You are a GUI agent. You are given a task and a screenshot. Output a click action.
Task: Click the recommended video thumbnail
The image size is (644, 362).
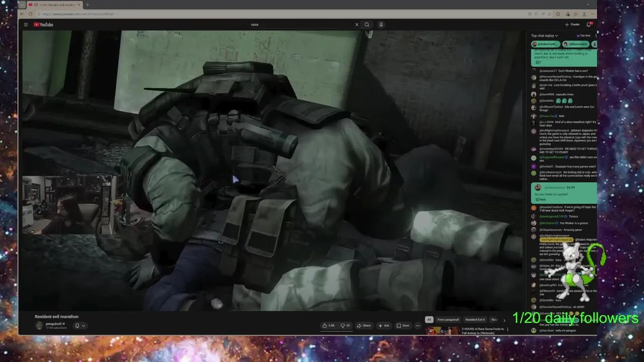pyautogui.click(x=442, y=331)
